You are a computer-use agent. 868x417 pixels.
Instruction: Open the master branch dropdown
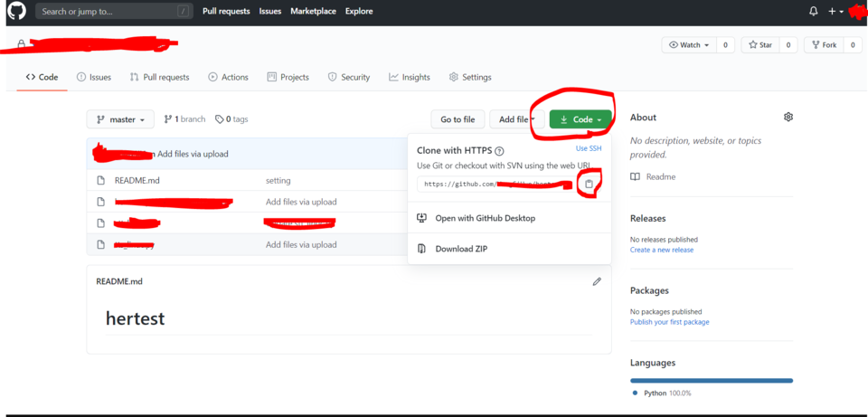pyautogui.click(x=120, y=119)
